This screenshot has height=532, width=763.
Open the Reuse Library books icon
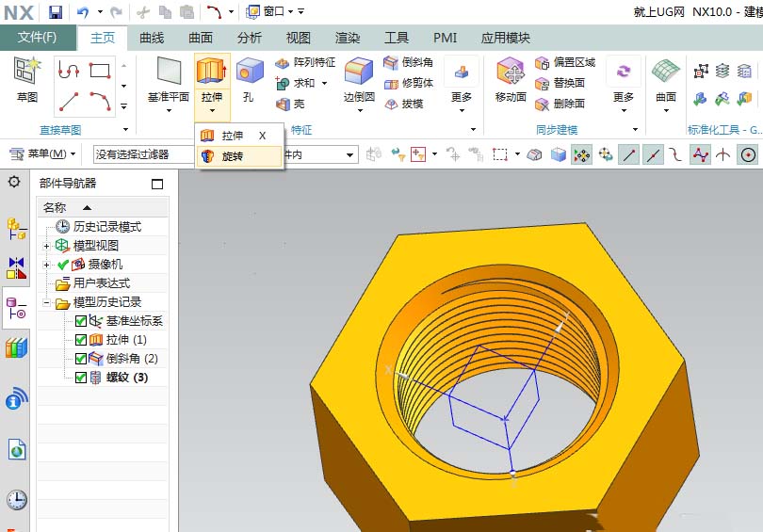[x=16, y=347]
